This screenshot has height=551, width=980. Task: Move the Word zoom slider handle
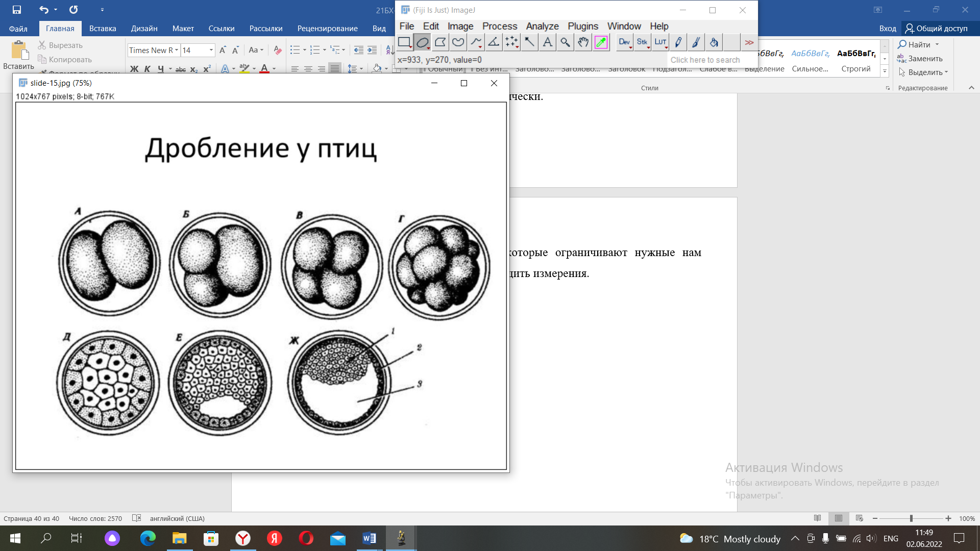(911, 518)
